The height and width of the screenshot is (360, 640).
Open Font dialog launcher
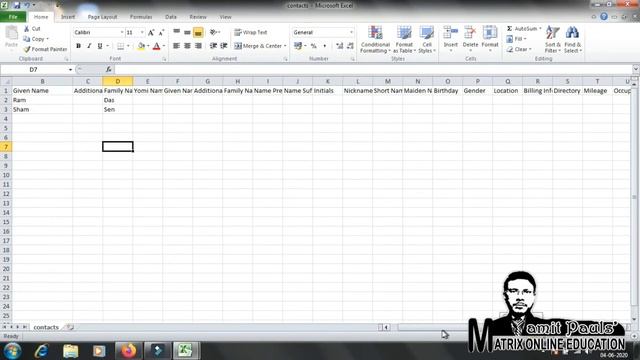(164, 59)
